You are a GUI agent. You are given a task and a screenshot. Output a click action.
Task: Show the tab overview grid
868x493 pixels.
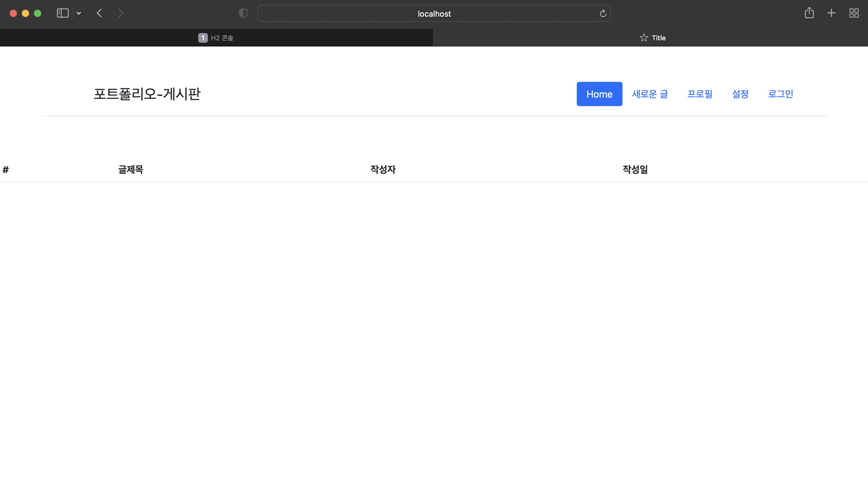tap(854, 13)
